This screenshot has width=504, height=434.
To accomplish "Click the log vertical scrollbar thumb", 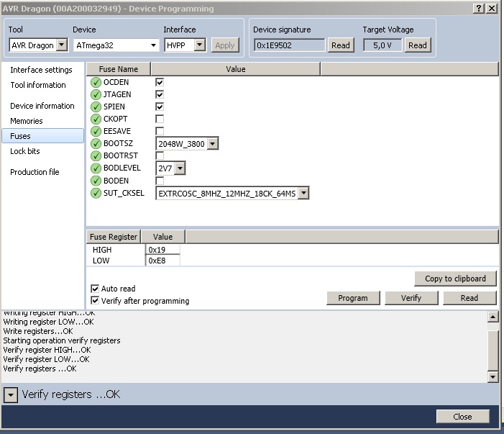I will coord(492,350).
